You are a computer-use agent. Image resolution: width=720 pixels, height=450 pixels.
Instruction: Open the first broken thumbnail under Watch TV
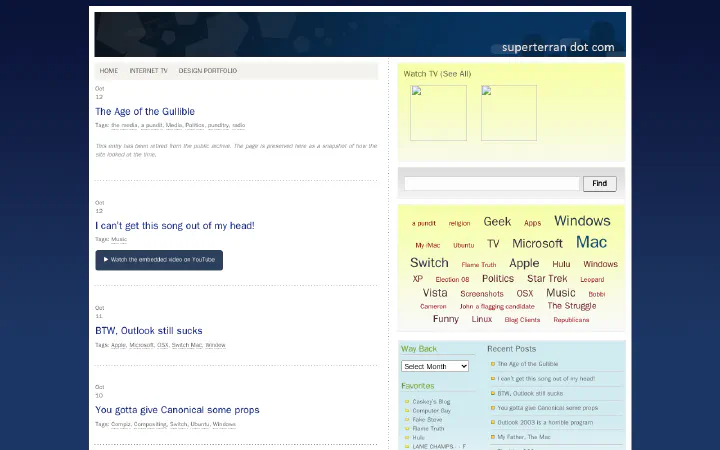(x=438, y=113)
